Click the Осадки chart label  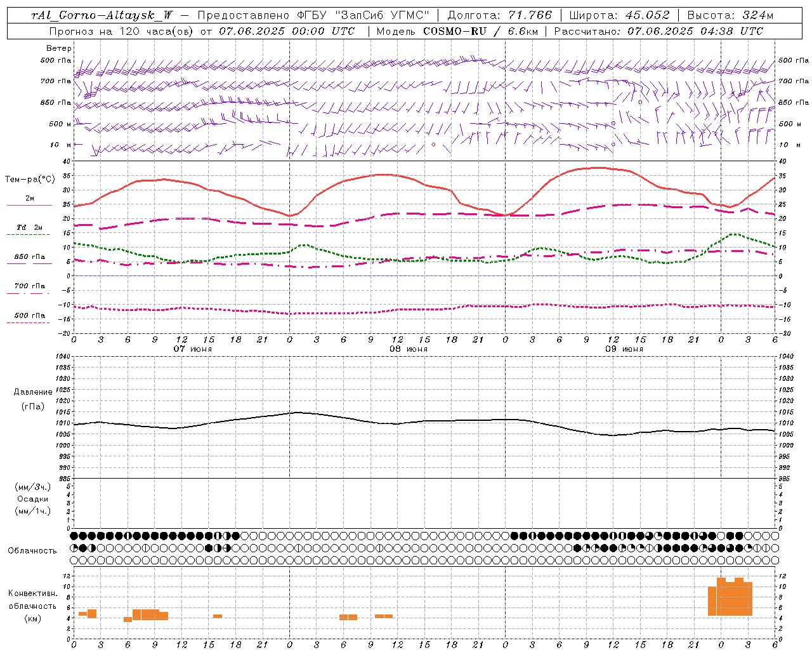(32, 499)
